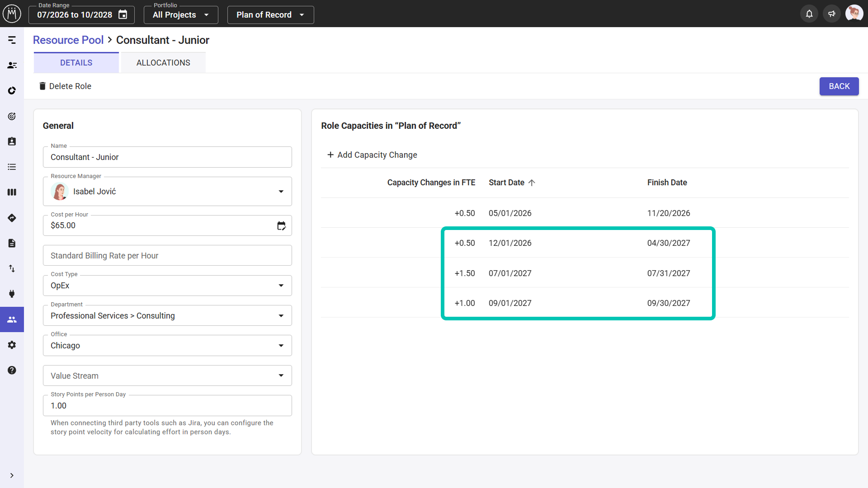Click the Cost per Hour calendar edit icon
Screen dimensions: 868x488
281,225
